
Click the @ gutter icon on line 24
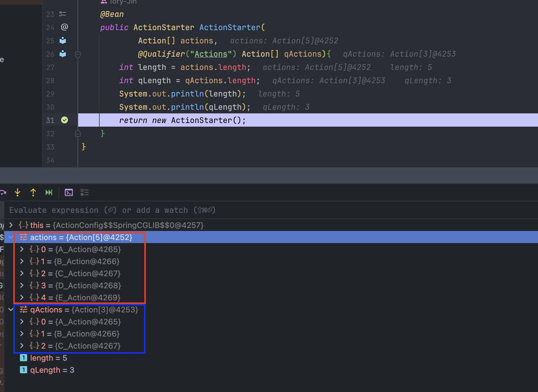pos(64,27)
